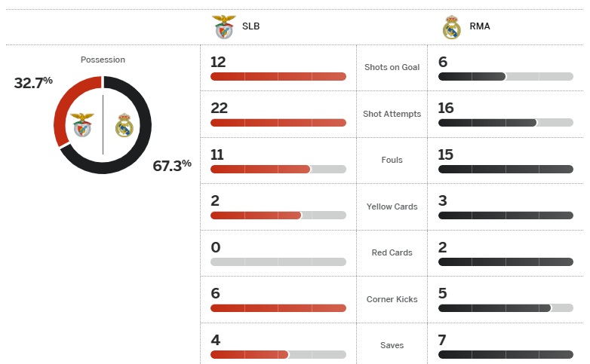Image resolution: width=590 pixels, height=364 pixels.
Task: Click the Real Madrid crest in the header
Action: click(451, 27)
